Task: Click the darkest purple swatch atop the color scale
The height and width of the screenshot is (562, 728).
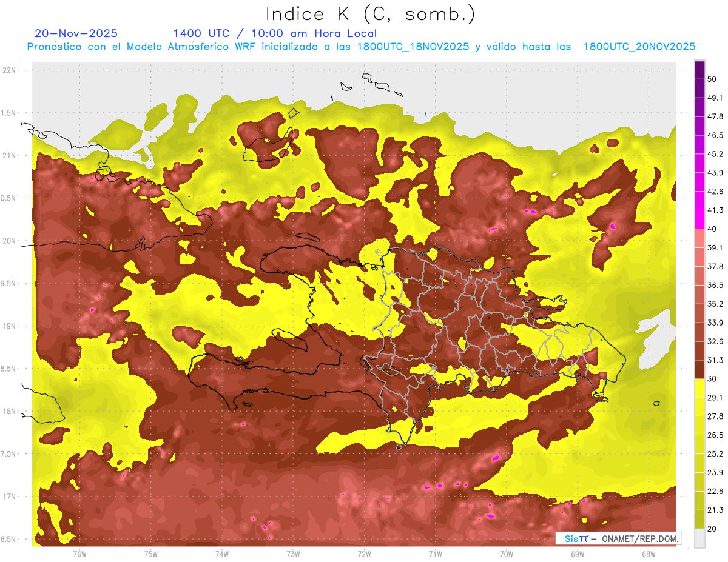Action: pyautogui.click(x=699, y=70)
